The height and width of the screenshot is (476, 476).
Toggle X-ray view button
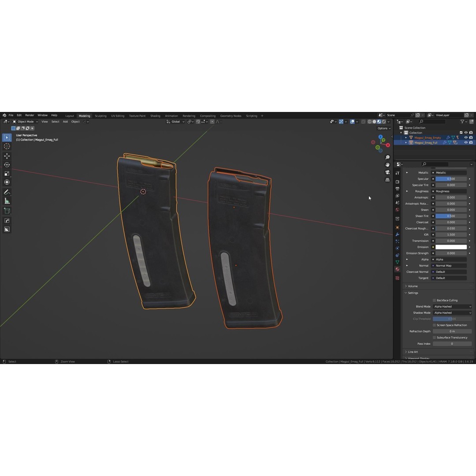[x=363, y=122]
